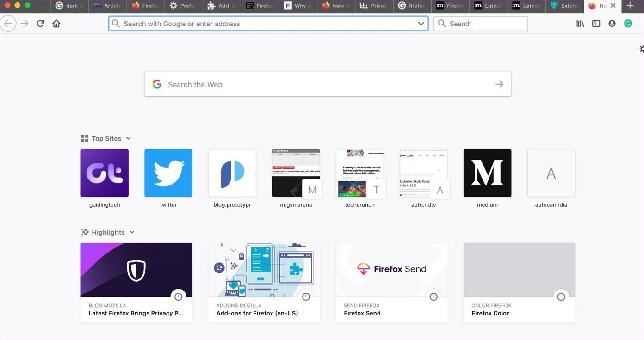The width and height of the screenshot is (644, 340).
Task: Click the Top Sites grid icon
Action: [84, 138]
